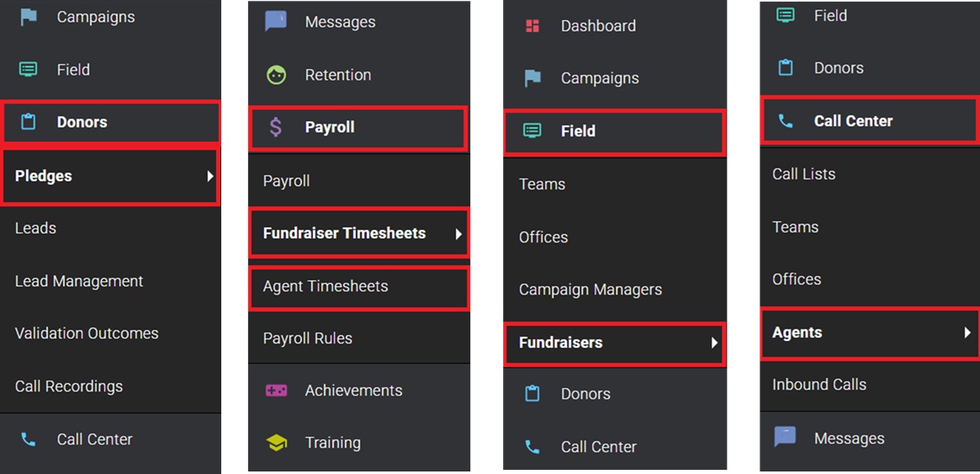Expand the Pledges submenu arrow
980x474 pixels.
click(210, 176)
